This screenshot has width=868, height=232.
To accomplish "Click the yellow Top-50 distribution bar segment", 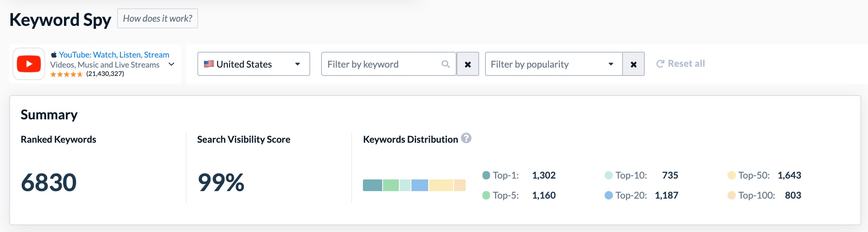I will [441, 185].
